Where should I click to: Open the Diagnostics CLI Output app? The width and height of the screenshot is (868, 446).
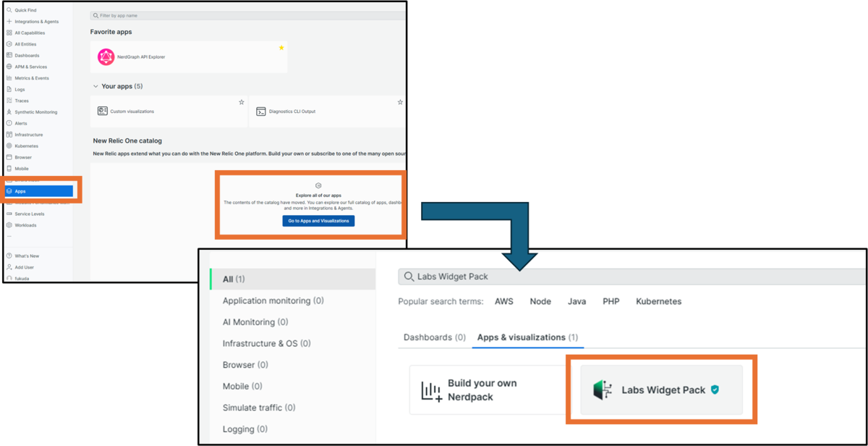point(327,111)
